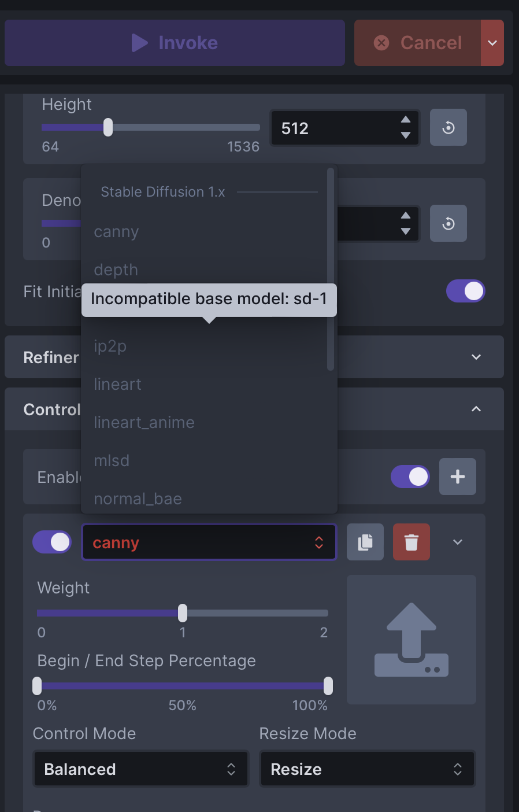
Task: Add another ControlNet with the plus button
Action: point(457,477)
